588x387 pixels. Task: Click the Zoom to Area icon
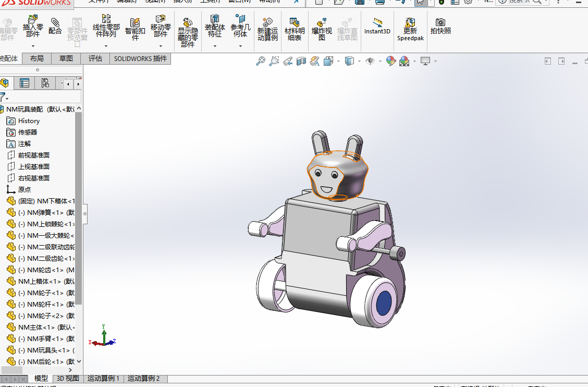click(x=274, y=61)
